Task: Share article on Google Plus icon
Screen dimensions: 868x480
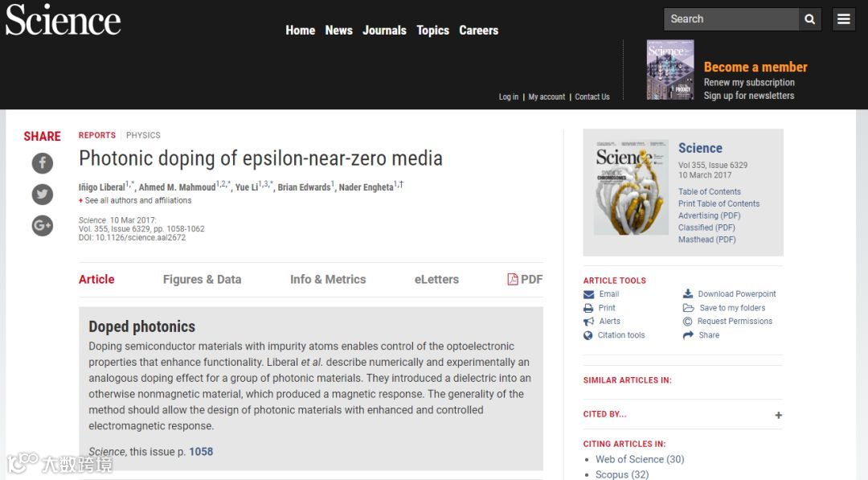Action: point(43,226)
